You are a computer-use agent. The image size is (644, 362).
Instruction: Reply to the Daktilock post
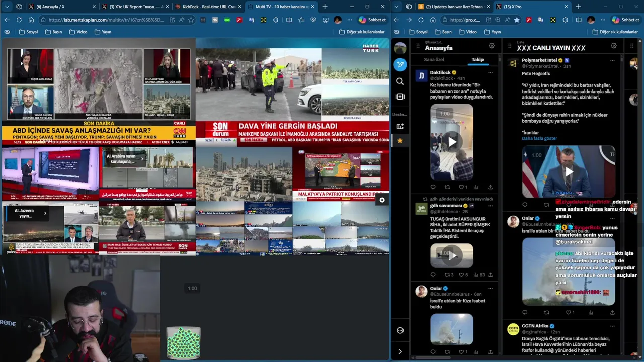click(x=433, y=187)
